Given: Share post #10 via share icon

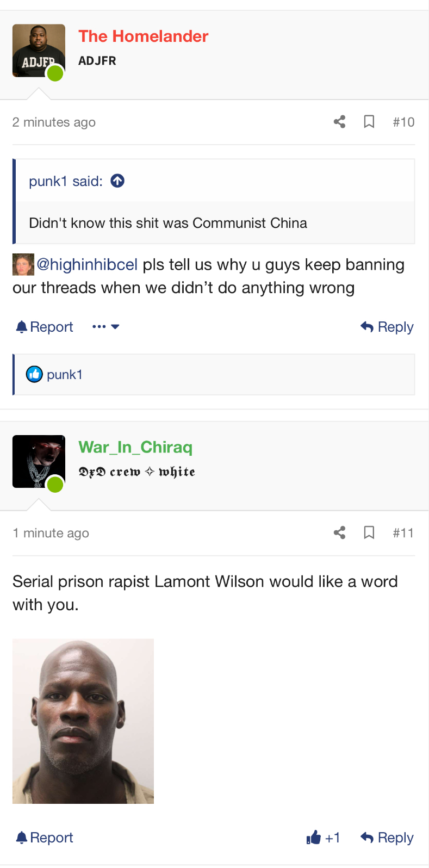Looking at the screenshot, I should (x=340, y=122).
